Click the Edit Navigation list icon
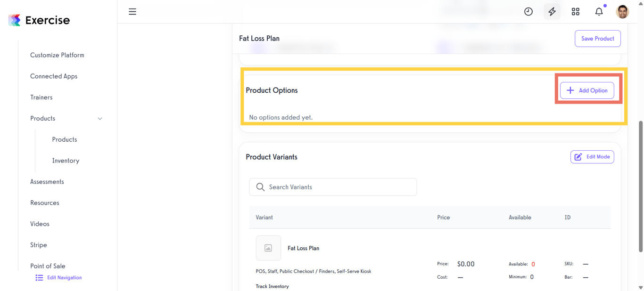The image size is (644, 291). pos(39,277)
